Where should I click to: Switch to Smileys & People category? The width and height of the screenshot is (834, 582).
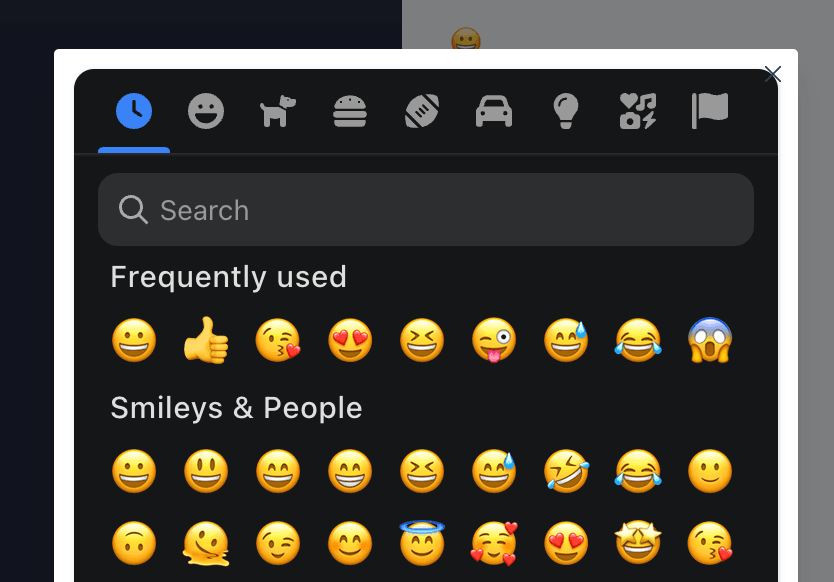206,111
